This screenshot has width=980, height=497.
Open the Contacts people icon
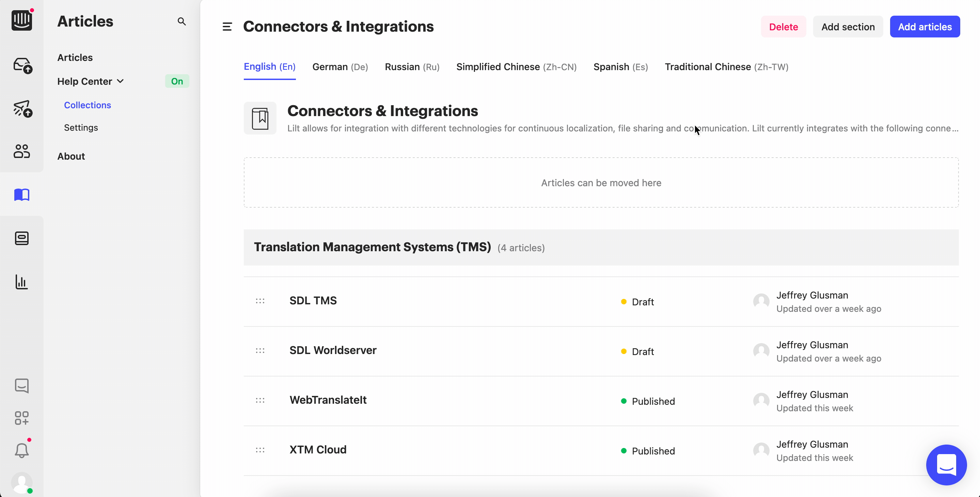point(22,151)
